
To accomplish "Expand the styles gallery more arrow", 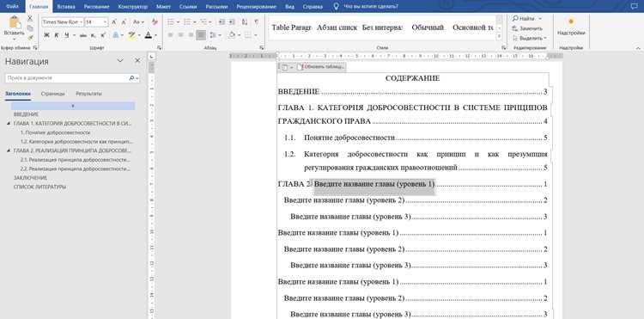I will [x=499, y=37].
